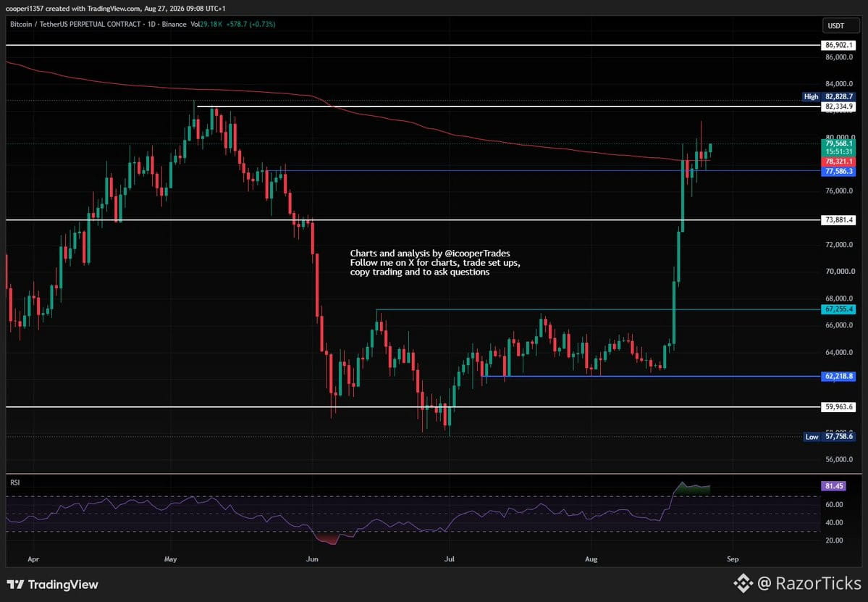The image size is (868, 602).
Task: Click the Sep label on time axis
Action: pos(733,559)
